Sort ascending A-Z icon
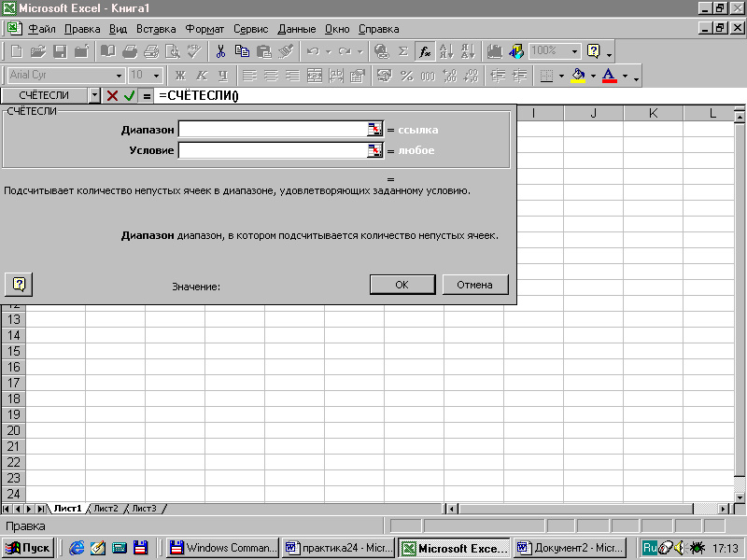 click(x=446, y=51)
